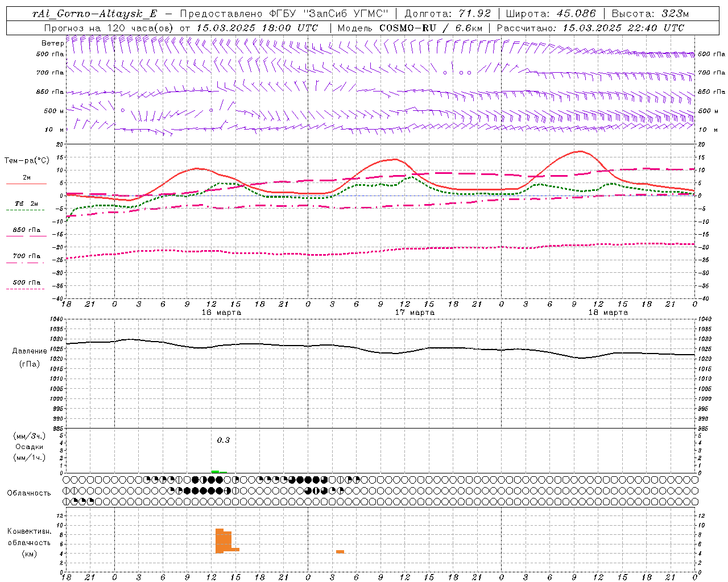Select the 700 гПа dash-dot legend line
Viewport: 728px width, 582px height.
coord(26,262)
